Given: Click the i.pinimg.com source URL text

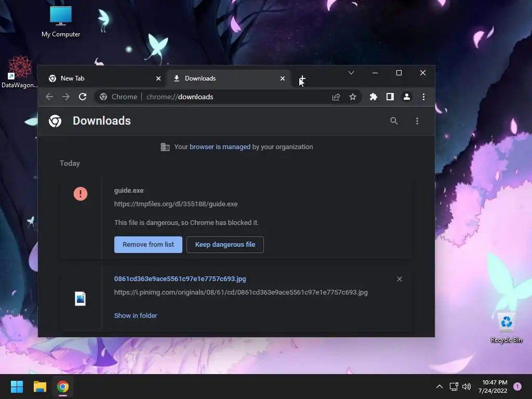Looking at the screenshot, I should pos(241,292).
